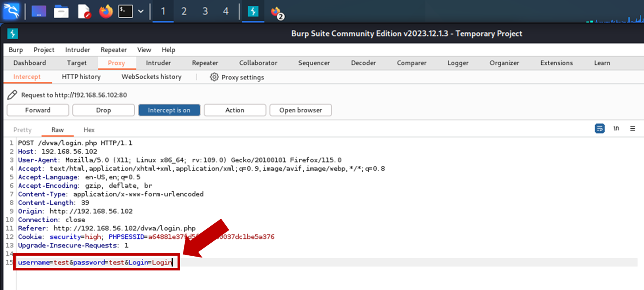This screenshot has width=644, height=290.
Task: Open the Action menu button
Action: tap(235, 110)
